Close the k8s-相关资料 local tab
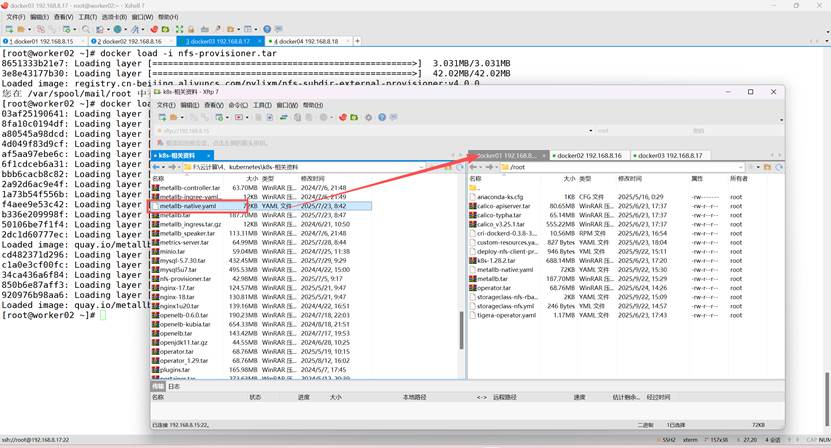This screenshot has width=831, height=448. point(209,155)
